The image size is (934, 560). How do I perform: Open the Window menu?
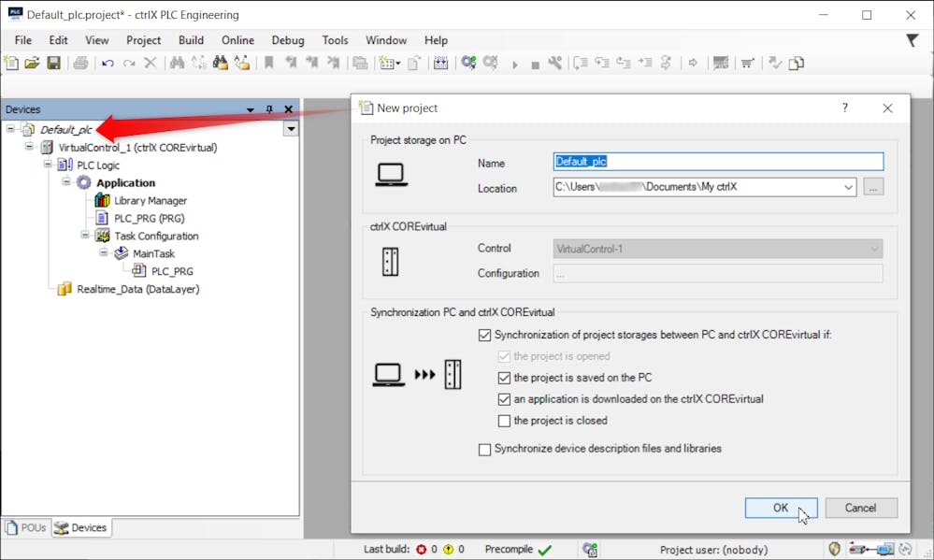point(386,40)
